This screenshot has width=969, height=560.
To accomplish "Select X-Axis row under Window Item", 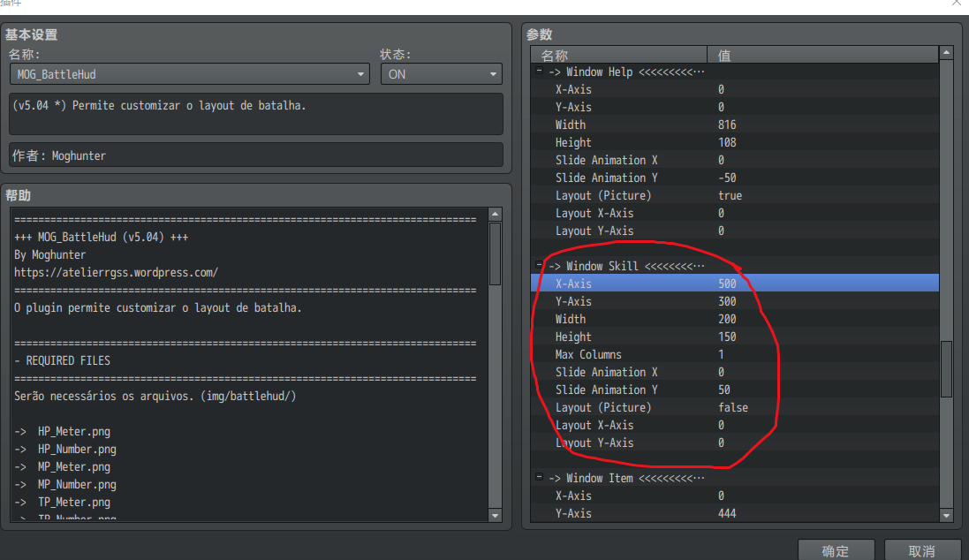I will [735, 496].
